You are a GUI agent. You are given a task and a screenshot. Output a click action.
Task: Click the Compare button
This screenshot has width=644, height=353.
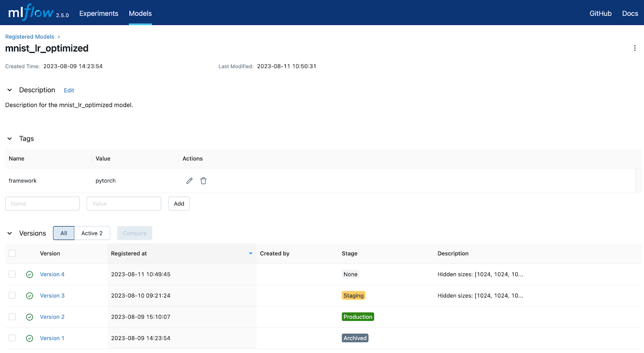(x=134, y=233)
